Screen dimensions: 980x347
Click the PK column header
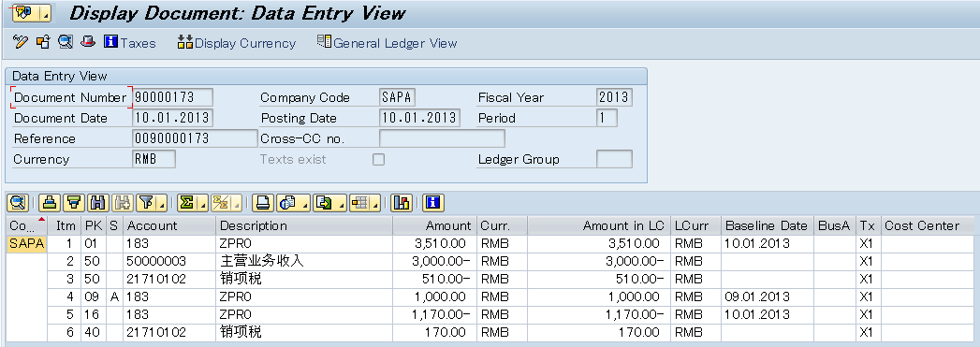tap(93, 226)
